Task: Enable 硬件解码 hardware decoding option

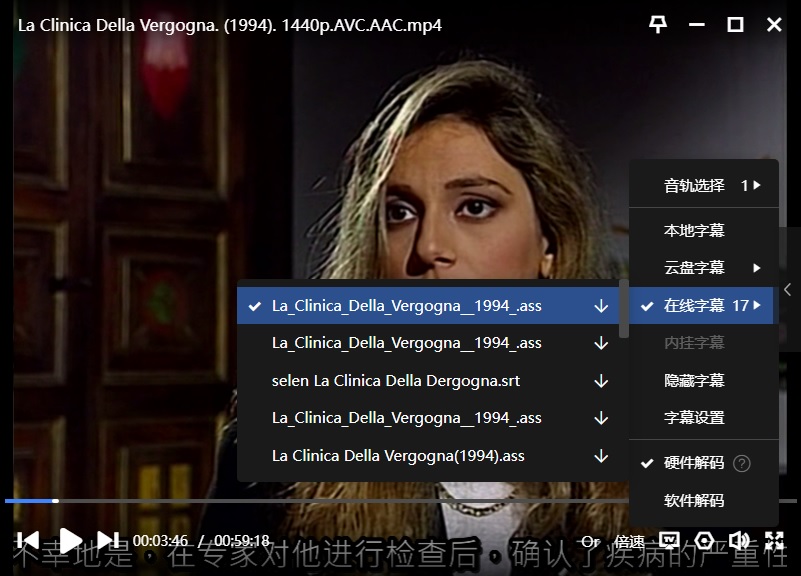Action: pyautogui.click(x=694, y=463)
